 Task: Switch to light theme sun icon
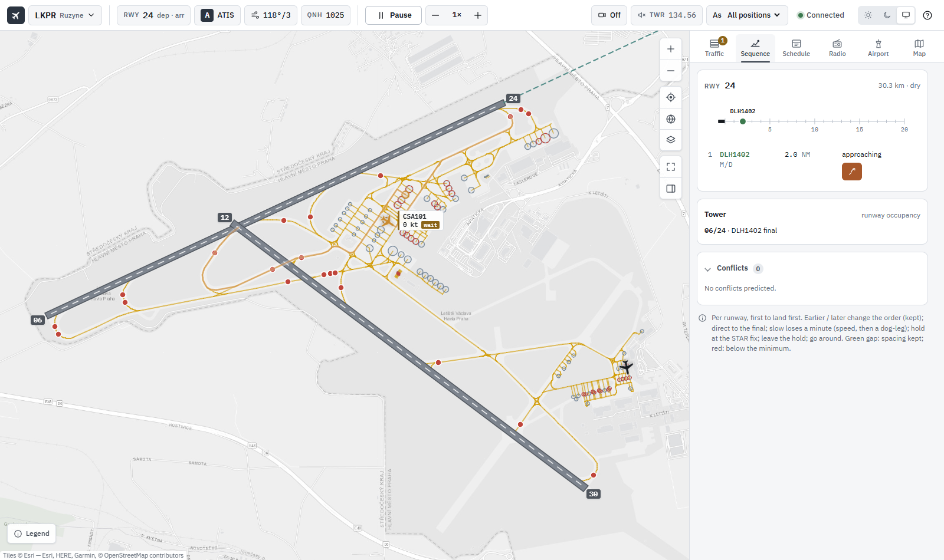pyautogui.click(x=868, y=15)
